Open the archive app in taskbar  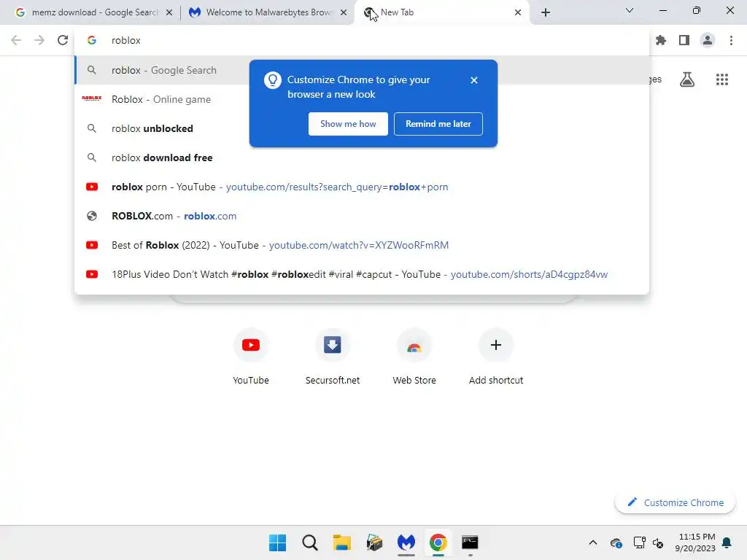click(374, 542)
